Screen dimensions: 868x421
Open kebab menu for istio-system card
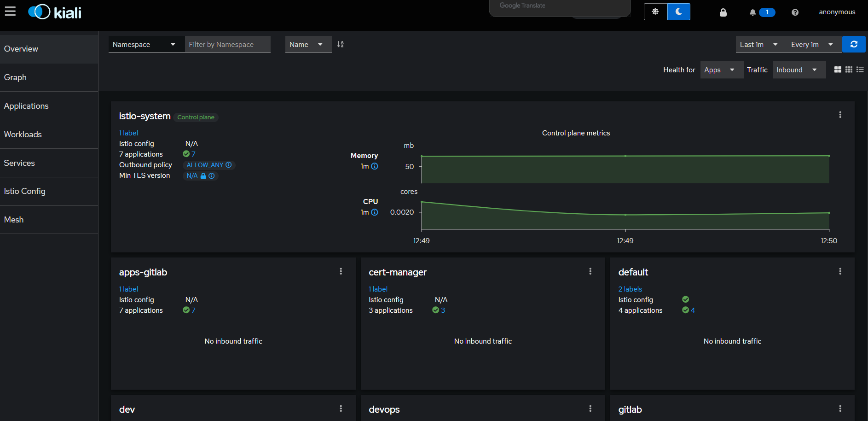(840, 115)
